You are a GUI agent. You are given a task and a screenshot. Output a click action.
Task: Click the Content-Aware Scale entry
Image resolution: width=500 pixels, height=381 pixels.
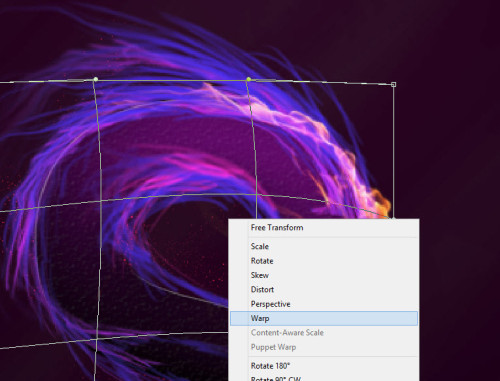pyautogui.click(x=324, y=333)
